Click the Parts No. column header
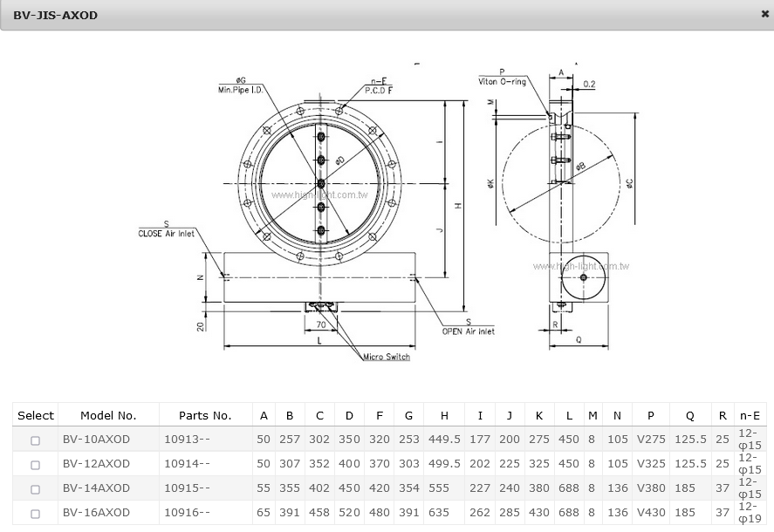 coord(205,415)
